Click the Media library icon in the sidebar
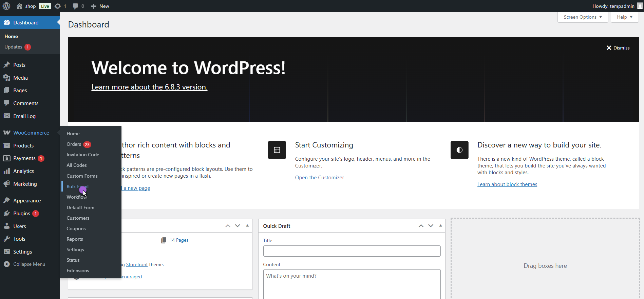 coord(7,78)
